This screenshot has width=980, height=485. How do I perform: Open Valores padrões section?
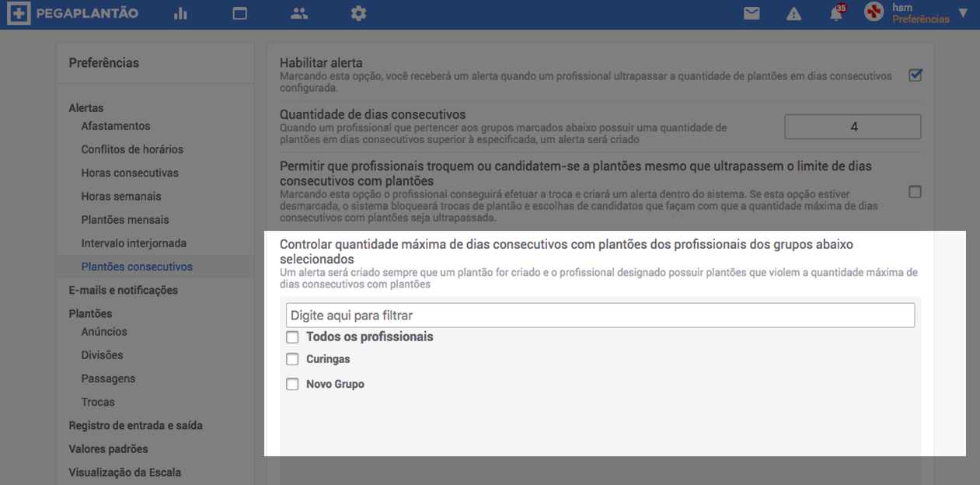pyautogui.click(x=108, y=448)
